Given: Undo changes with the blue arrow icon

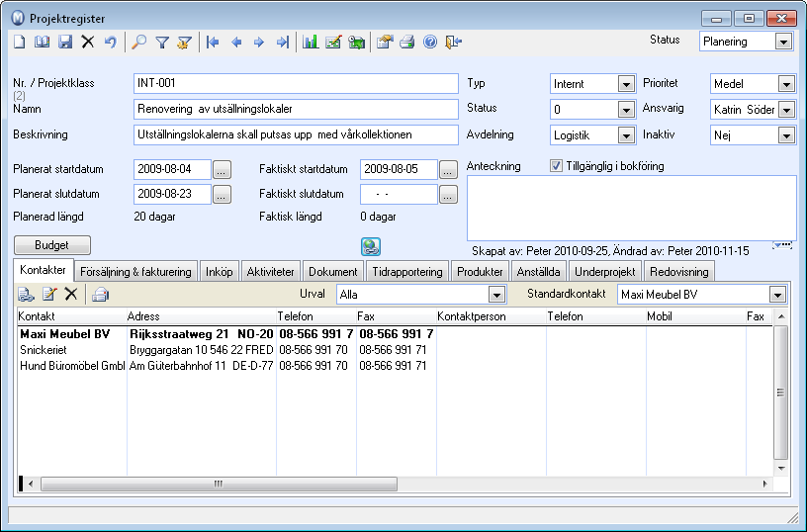Looking at the screenshot, I should pyautogui.click(x=110, y=42).
